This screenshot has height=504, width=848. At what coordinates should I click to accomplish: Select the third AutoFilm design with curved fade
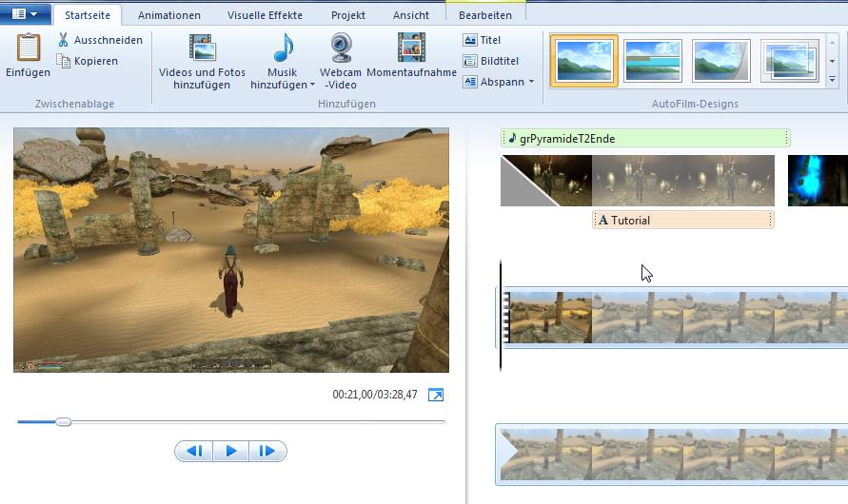(x=720, y=61)
